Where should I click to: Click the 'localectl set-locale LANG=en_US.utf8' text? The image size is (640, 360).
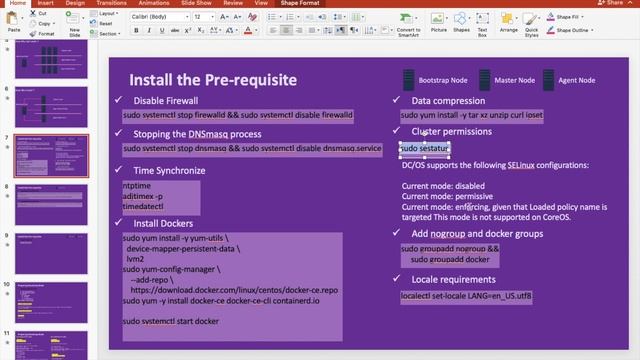pyautogui.click(x=466, y=296)
